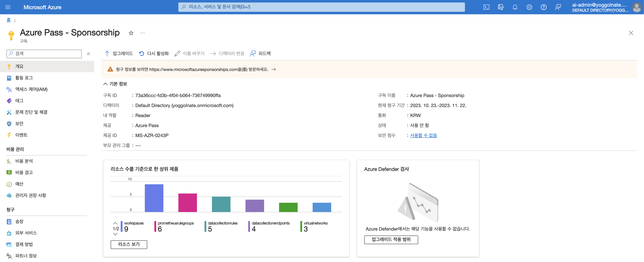Click the sidebar 검색 input field
The image size is (644, 262).
click(46, 54)
